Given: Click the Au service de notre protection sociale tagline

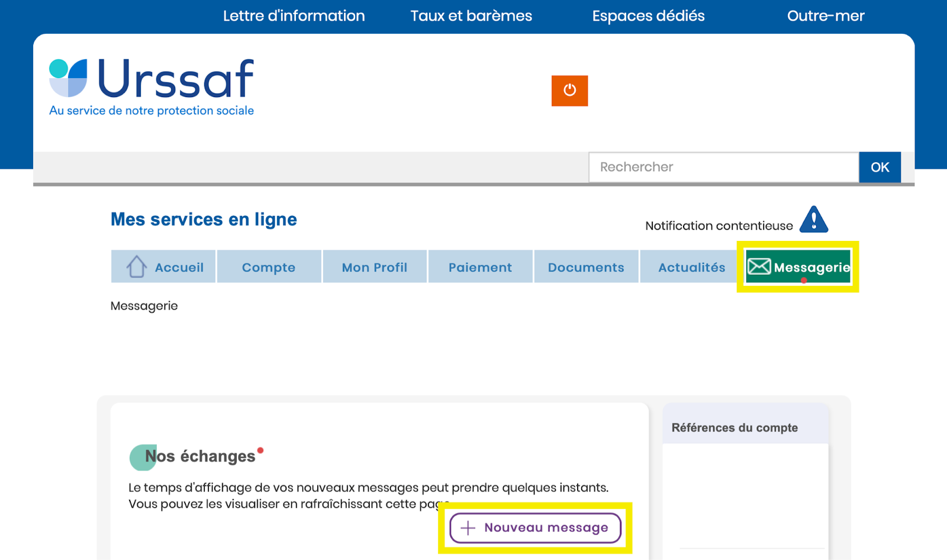Looking at the screenshot, I should coord(152,111).
